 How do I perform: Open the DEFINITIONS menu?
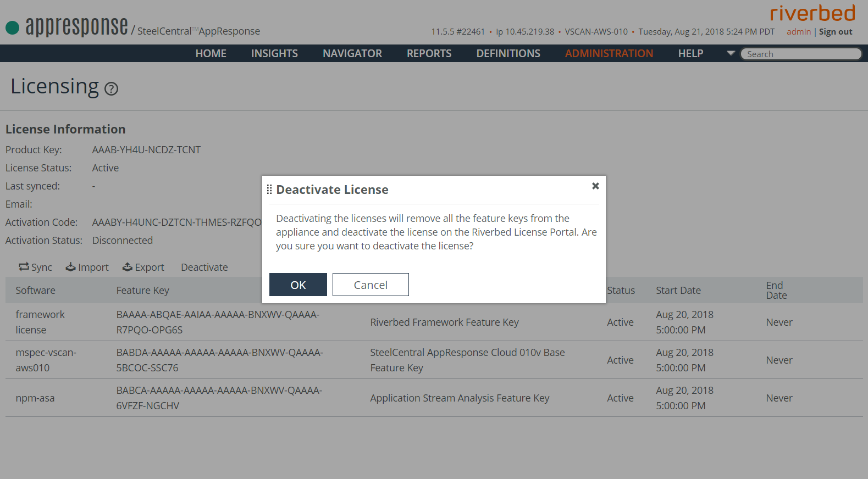pyautogui.click(x=508, y=53)
